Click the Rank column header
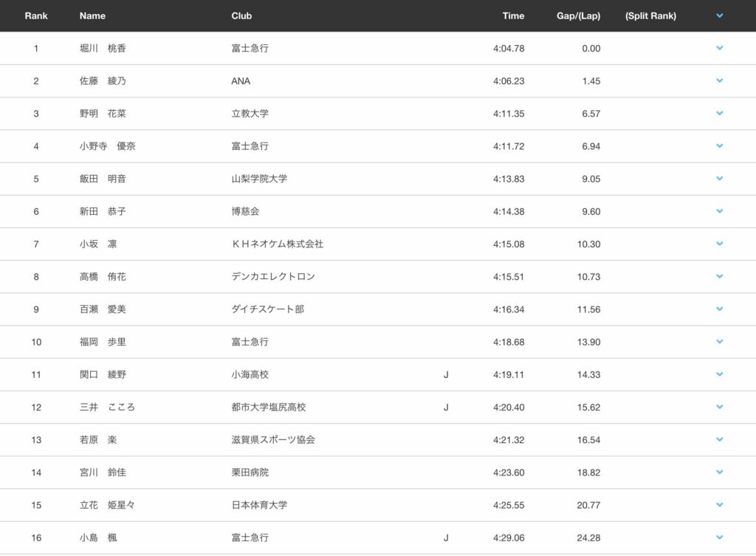 click(x=36, y=16)
